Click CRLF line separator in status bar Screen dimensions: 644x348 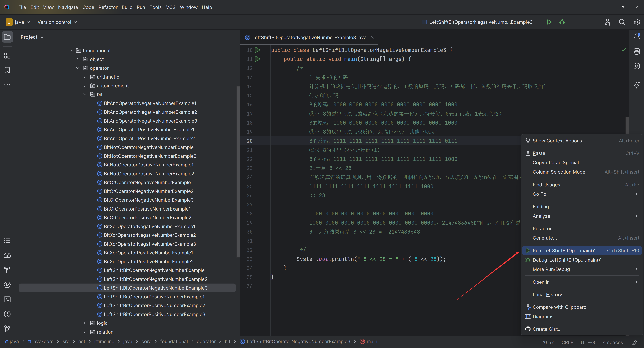567,342
